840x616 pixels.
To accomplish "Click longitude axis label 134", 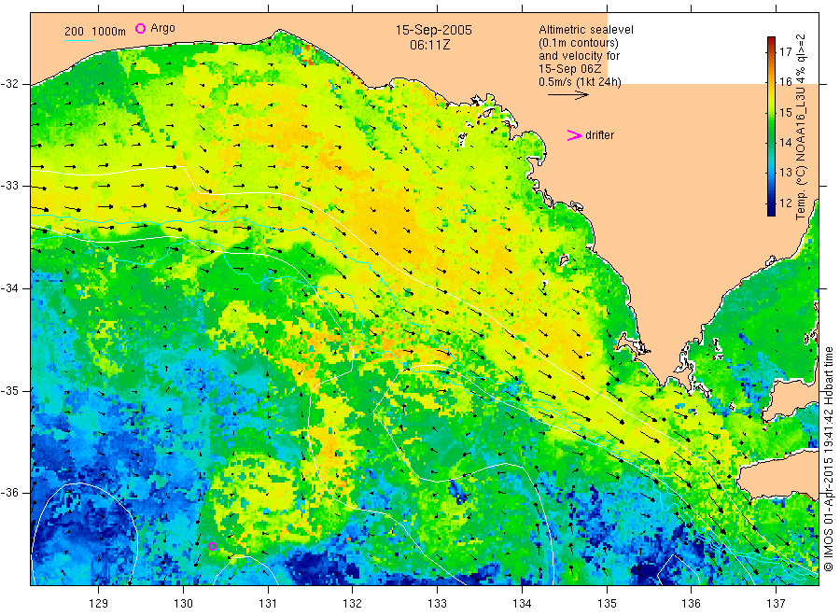I will [522, 604].
